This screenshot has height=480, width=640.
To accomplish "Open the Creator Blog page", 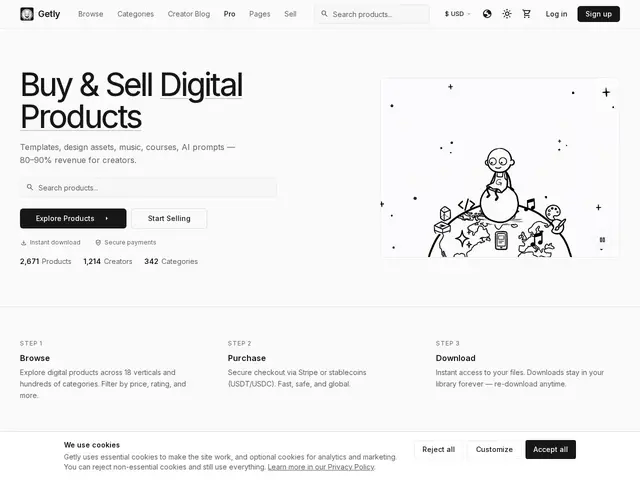I will pos(189,14).
